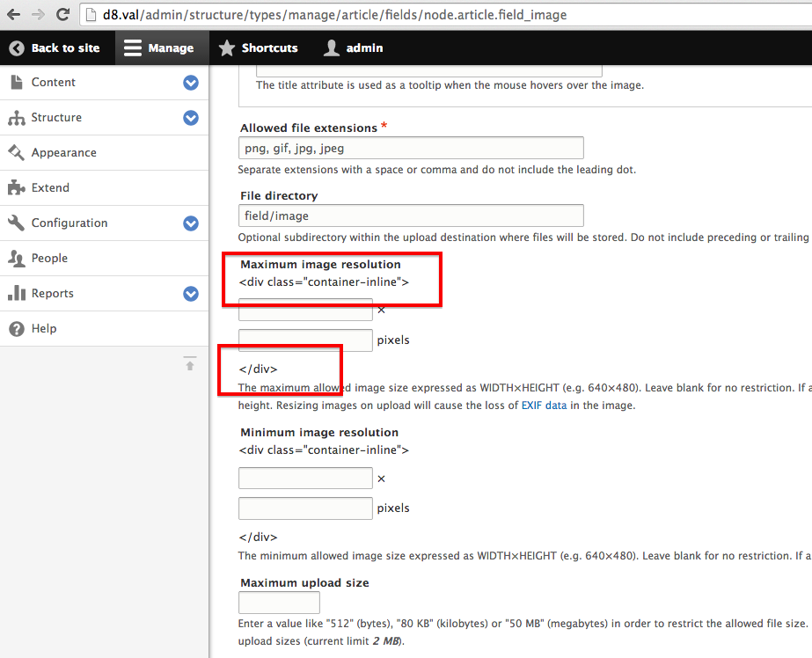The width and height of the screenshot is (812, 658).
Task: Click the browser address bar URL
Action: tap(334, 14)
